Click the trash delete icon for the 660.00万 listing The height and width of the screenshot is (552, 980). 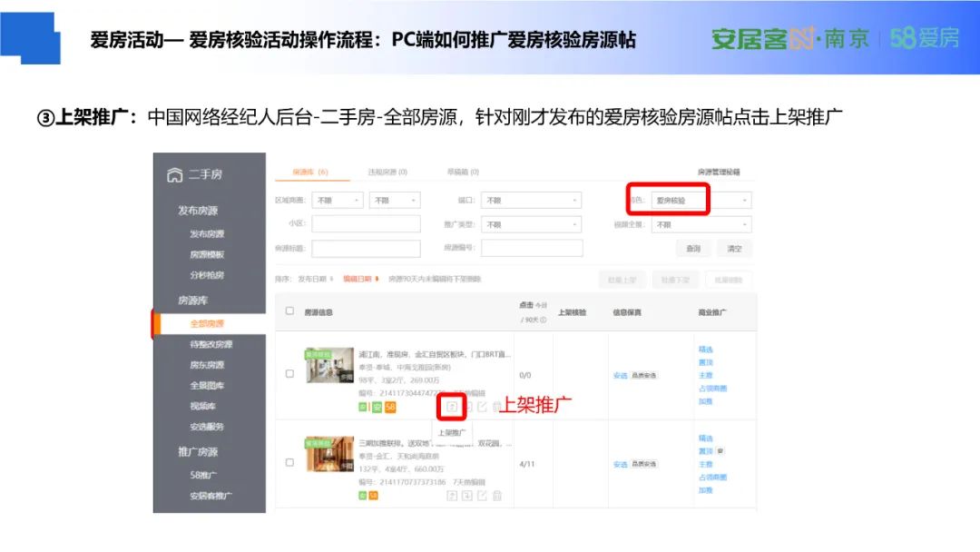(497, 496)
